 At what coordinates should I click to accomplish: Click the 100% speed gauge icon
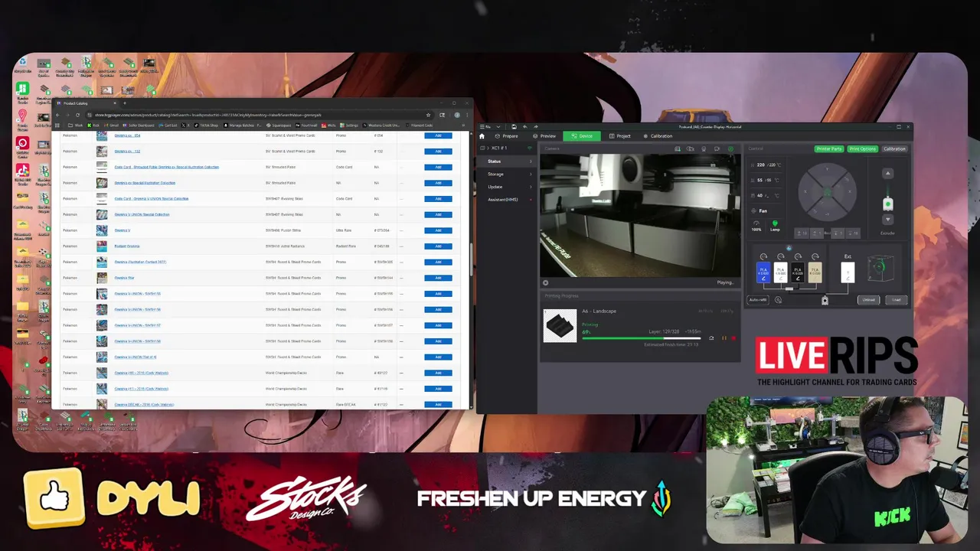pos(756,225)
